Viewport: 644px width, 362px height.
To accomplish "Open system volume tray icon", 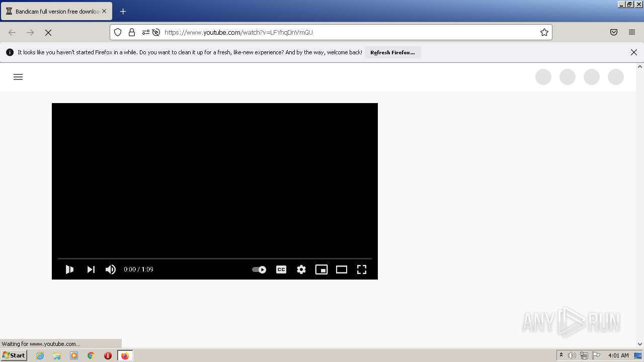I will [572, 355].
